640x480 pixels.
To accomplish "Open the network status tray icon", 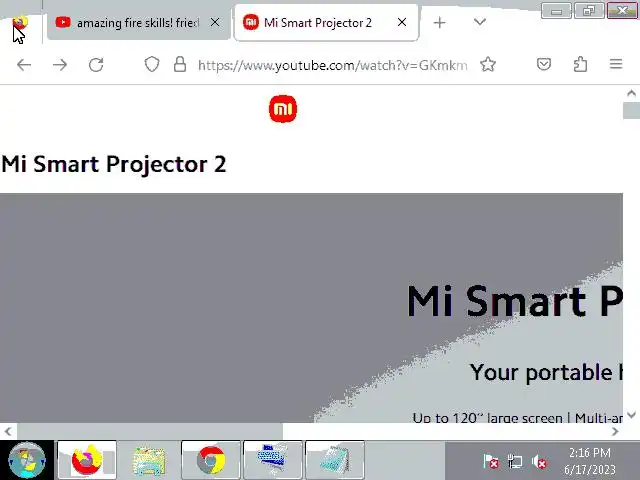I will point(515,462).
